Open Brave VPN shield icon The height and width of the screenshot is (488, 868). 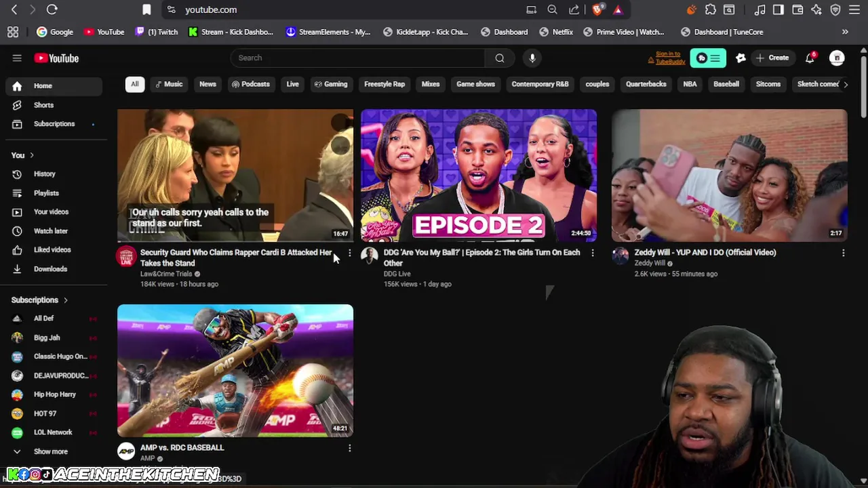835,9
